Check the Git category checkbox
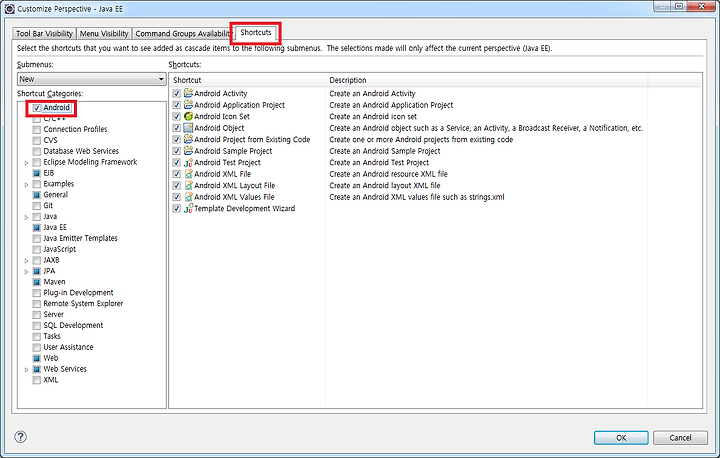 click(x=37, y=206)
